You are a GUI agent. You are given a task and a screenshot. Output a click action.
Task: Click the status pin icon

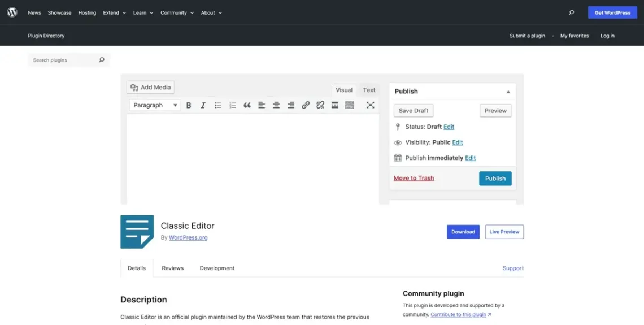pos(398,127)
